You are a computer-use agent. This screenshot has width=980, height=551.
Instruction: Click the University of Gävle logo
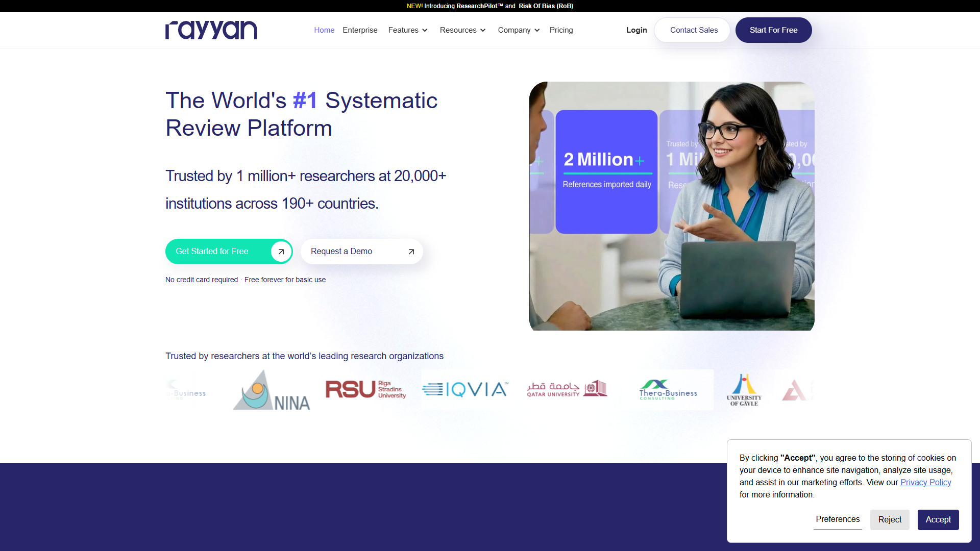coord(744,390)
